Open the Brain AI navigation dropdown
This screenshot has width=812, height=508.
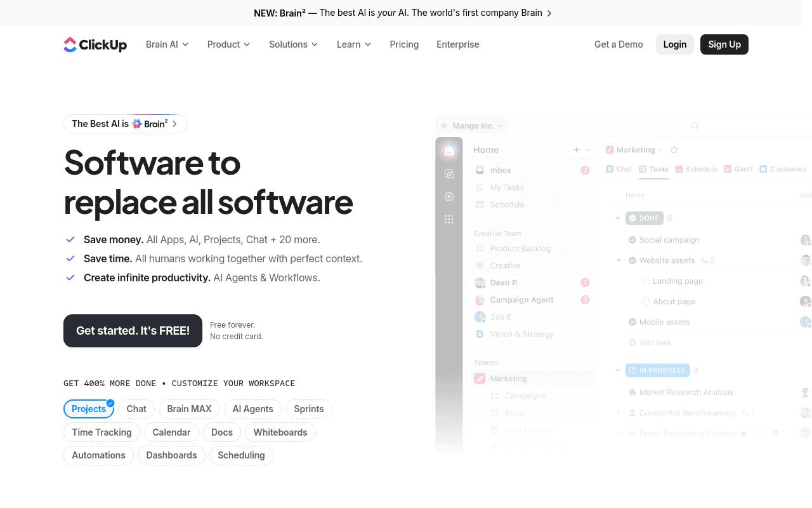pyautogui.click(x=167, y=44)
